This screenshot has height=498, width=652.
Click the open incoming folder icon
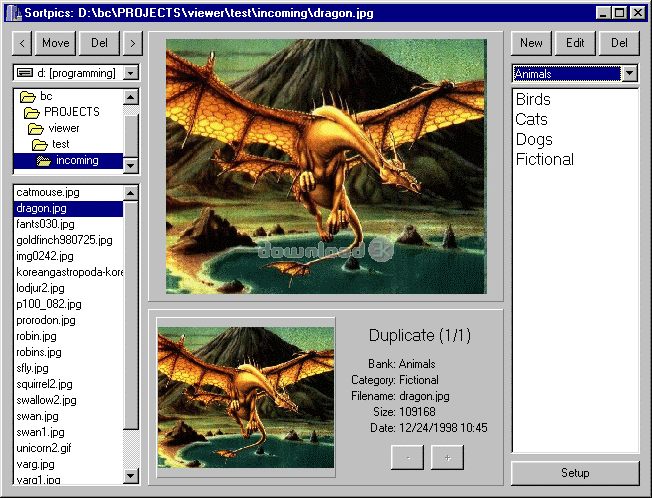tap(44, 161)
